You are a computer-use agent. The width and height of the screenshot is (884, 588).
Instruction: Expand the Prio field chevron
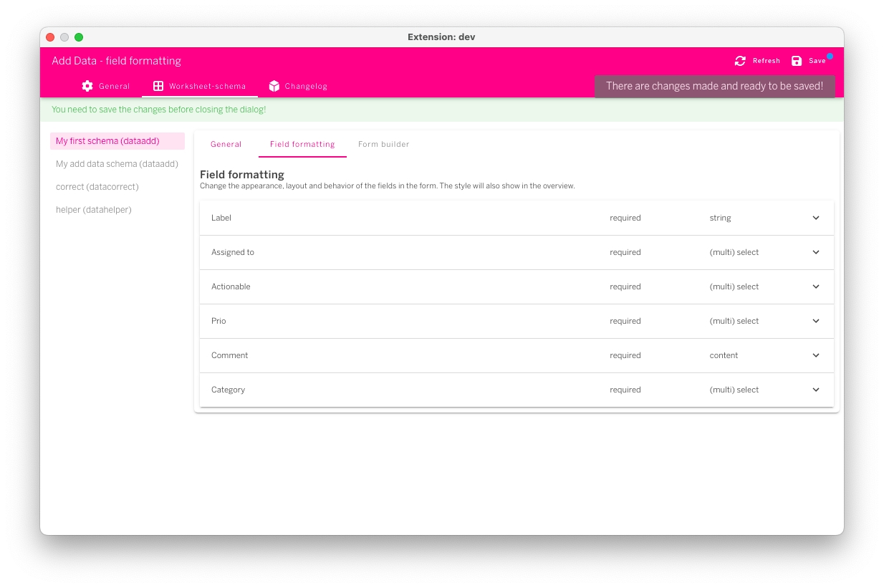(x=815, y=321)
